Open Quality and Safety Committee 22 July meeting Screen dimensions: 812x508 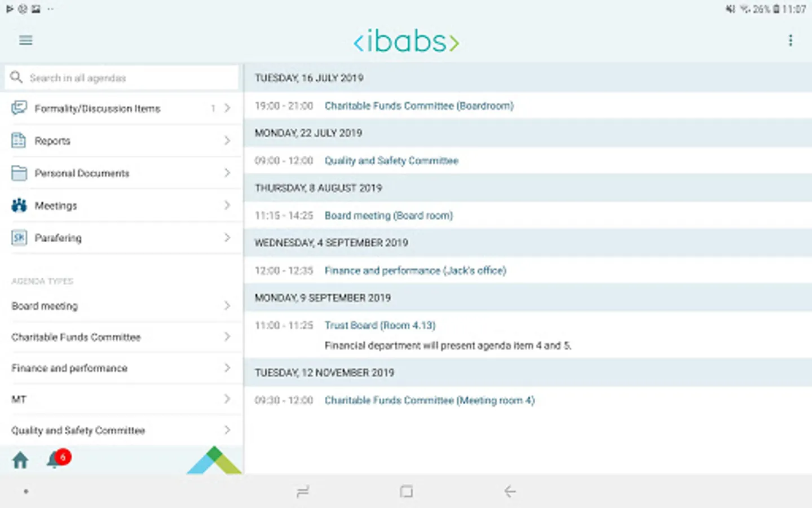pyautogui.click(x=391, y=160)
